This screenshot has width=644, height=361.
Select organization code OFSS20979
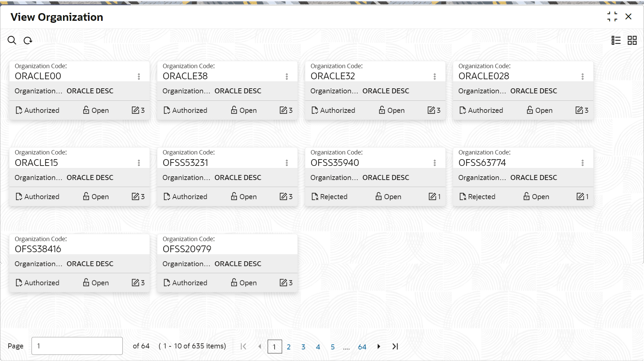click(187, 249)
